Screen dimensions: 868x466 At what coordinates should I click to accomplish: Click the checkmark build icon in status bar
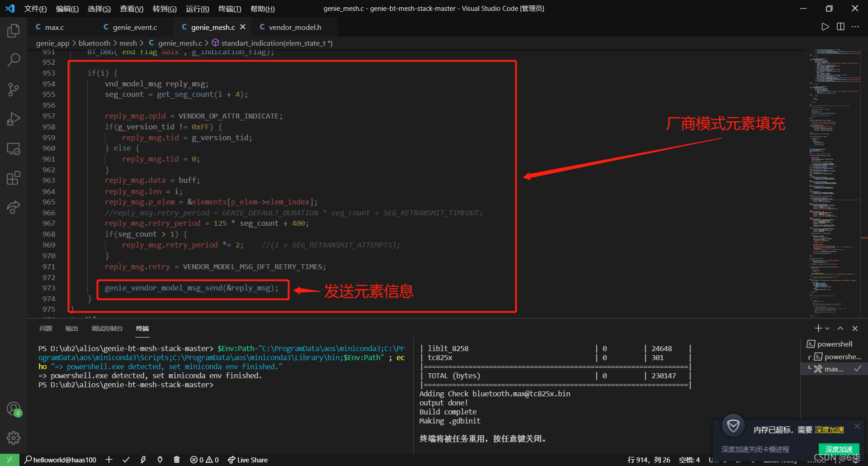[126, 460]
